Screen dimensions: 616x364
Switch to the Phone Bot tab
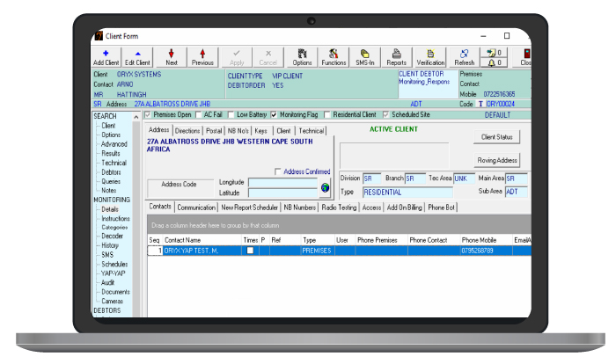[441, 207]
